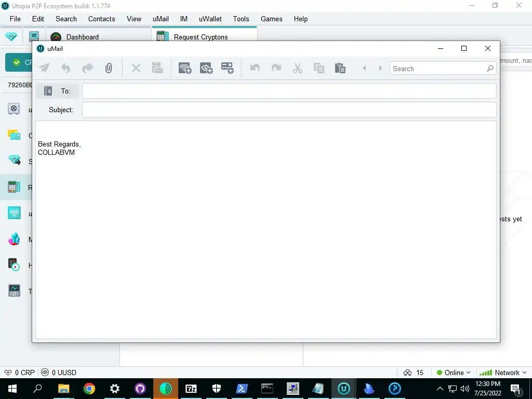Image resolution: width=532 pixels, height=399 pixels.
Task: Show hidden tray icons chevron
Action: pos(440,389)
